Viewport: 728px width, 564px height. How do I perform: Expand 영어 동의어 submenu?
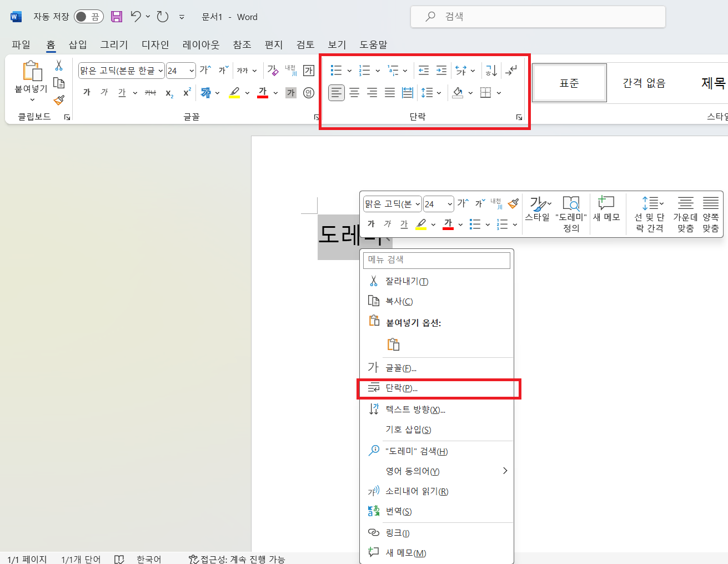coord(436,471)
